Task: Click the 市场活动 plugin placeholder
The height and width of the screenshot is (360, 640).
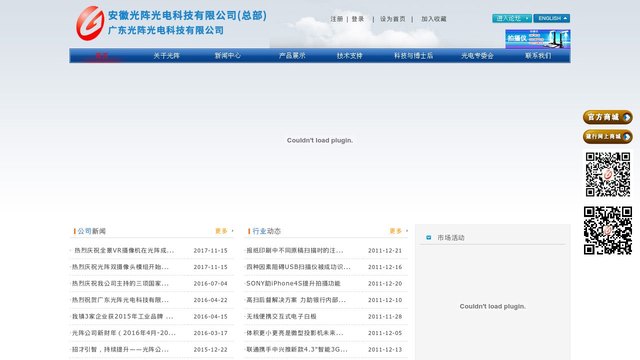Action: click(493, 306)
